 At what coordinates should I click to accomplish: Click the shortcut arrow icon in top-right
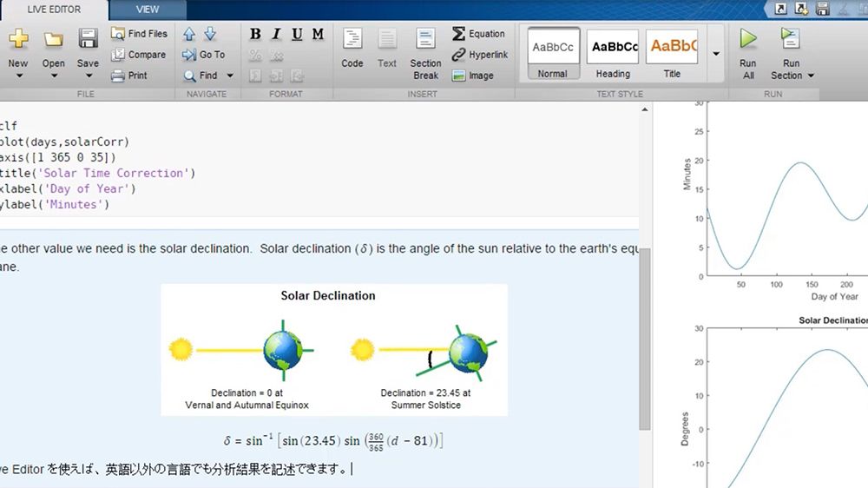pyautogui.click(x=780, y=9)
